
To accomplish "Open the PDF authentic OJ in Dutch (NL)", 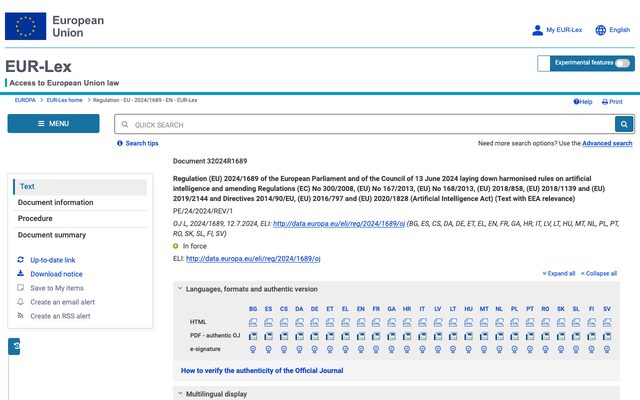I will coord(499,336).
